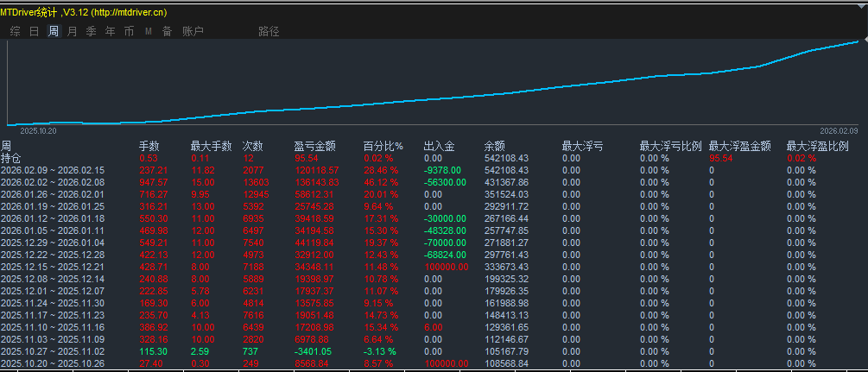Click the lots value 947.57
Image resolution: width=868 pixels, height=372 pixels.
click(x=154, y=182)
